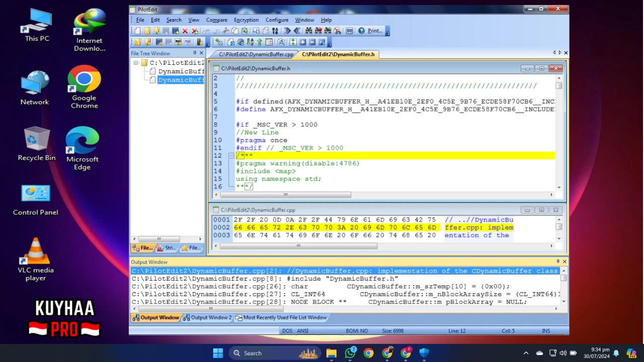
Task: Click the green up arrow icon
Action: 260,42
